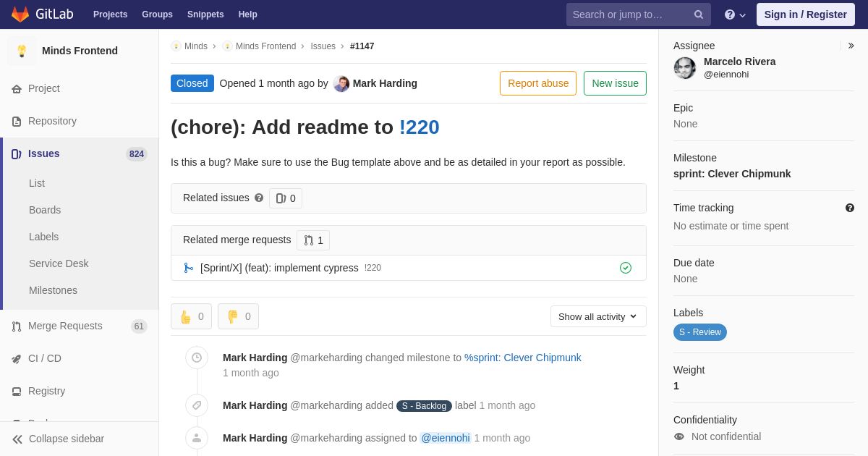
Task: Open Mark Harding's avatar in the header
Action: [x=341, y=84]
